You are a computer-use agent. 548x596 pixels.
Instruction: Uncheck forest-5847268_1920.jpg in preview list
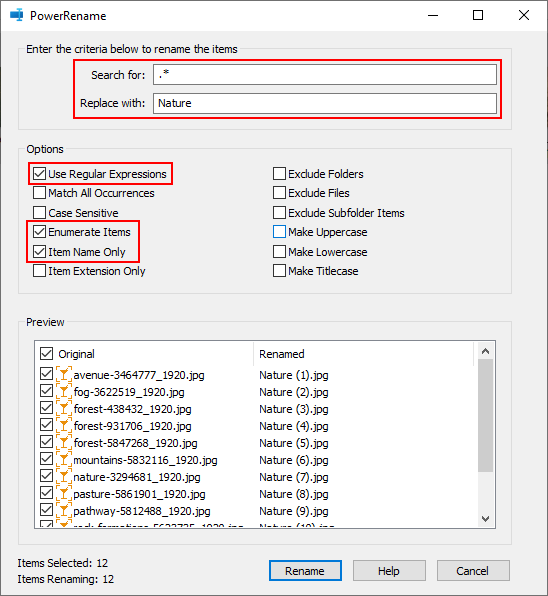click(x=46, y=442)
